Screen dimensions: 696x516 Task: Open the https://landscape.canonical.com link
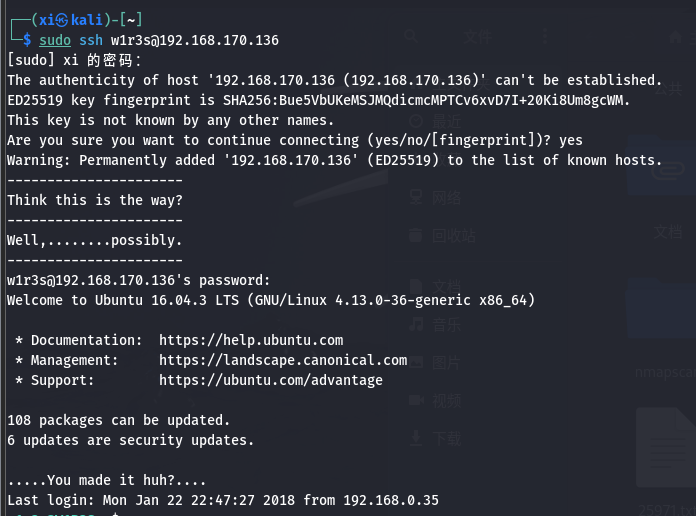[283, 360]
